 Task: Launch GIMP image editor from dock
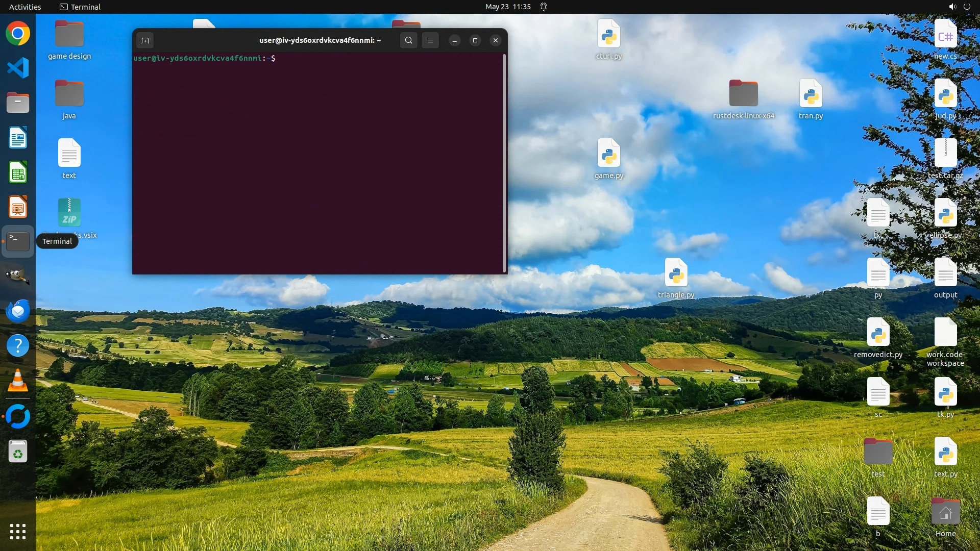point(18,276)
